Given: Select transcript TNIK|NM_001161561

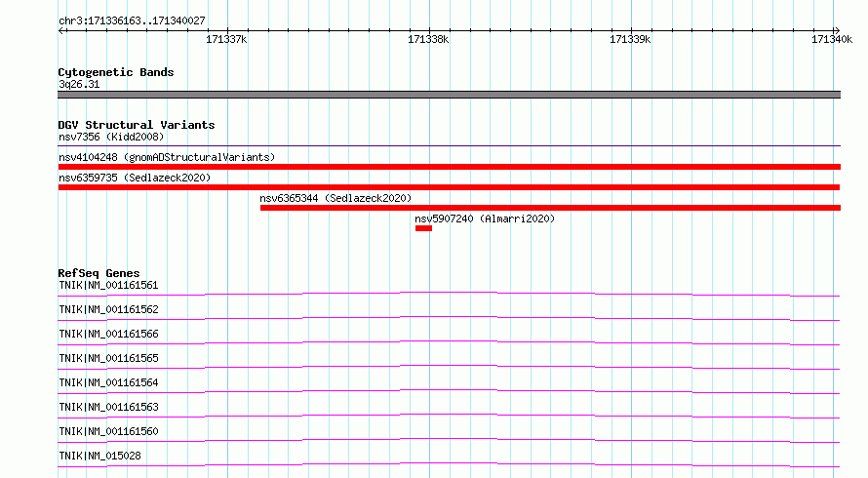Looking at the screenshot, I should coord(108,285).
